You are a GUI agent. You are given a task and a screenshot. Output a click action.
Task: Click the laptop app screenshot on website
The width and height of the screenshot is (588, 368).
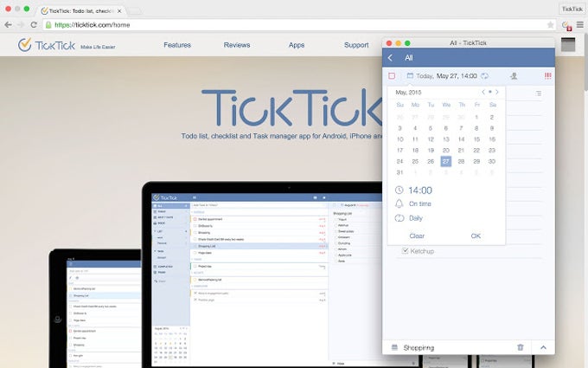(263, 276)
